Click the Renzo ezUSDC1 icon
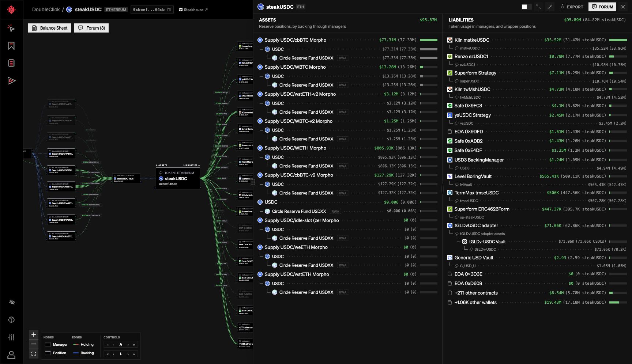 450,57
